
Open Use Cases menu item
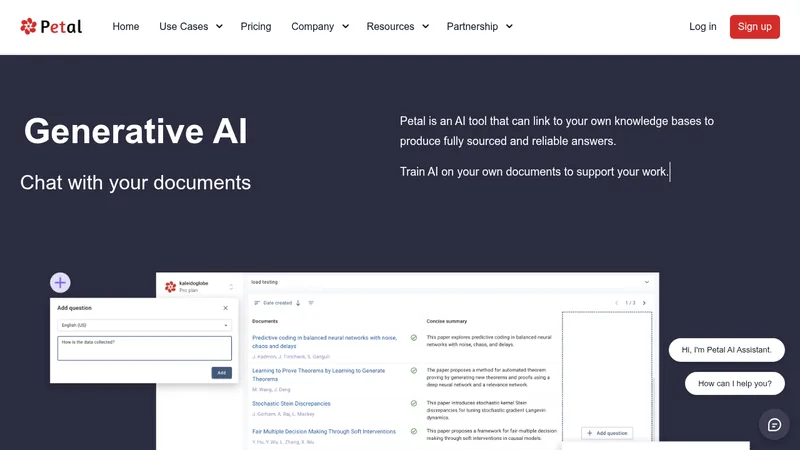tap(184, 27)
